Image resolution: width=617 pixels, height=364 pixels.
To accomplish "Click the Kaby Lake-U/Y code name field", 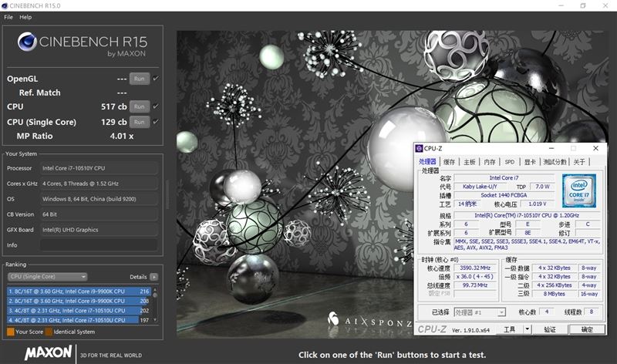I will [x=480, y=187].
